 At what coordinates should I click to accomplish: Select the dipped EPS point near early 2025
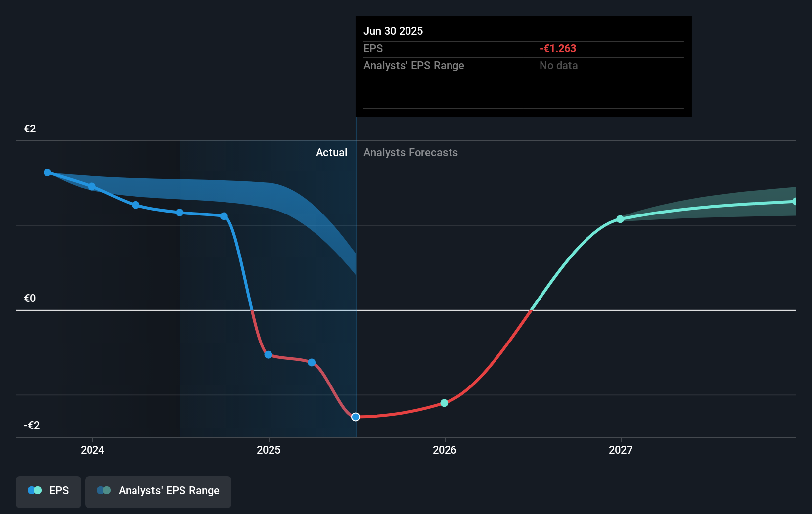click(x=268, y=355)
